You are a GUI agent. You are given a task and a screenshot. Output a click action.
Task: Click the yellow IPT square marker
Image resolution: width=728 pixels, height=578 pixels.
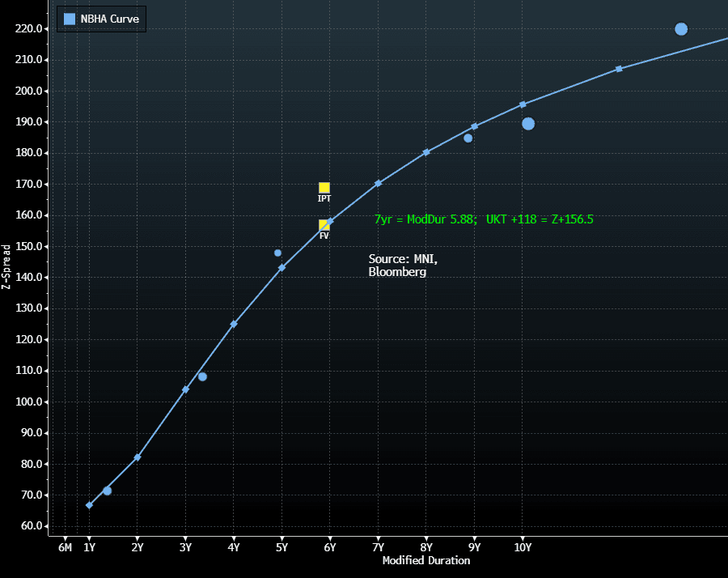(x=324, y=188)
